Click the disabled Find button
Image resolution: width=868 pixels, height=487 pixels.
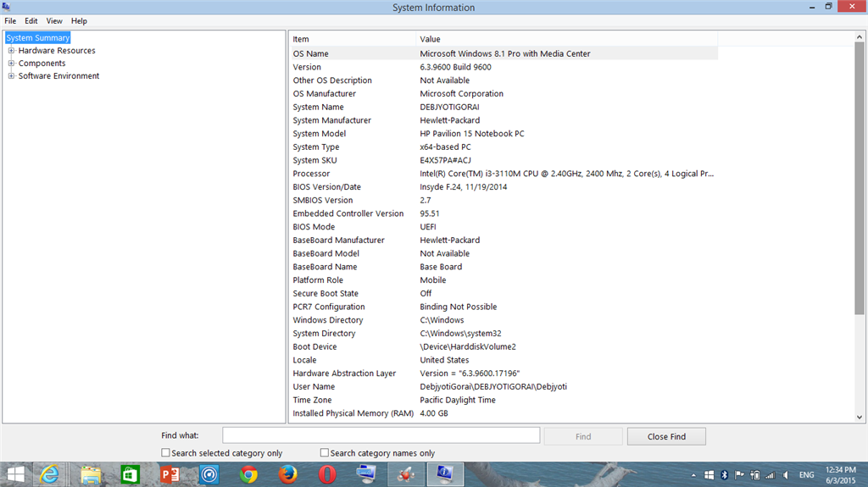click(583, 437)
